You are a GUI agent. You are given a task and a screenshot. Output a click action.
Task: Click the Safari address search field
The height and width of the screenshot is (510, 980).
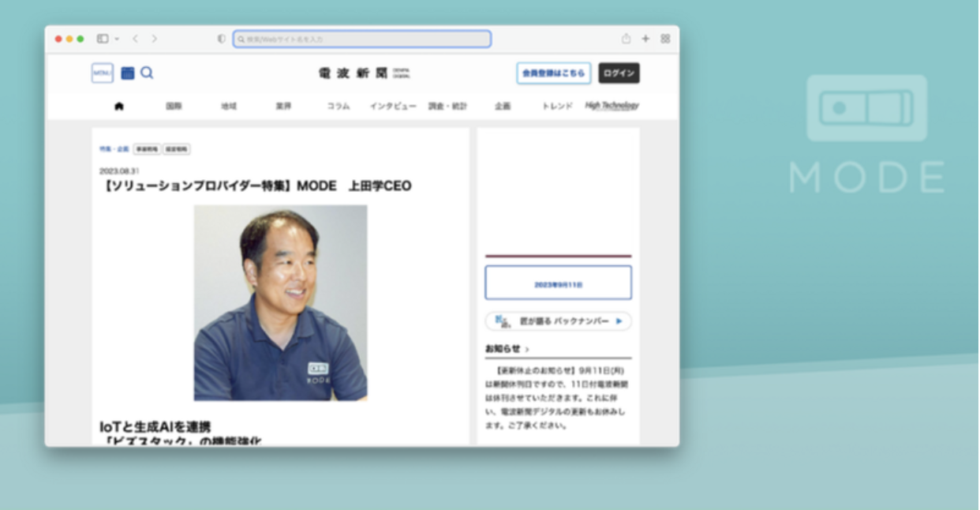tap(363, 39)
